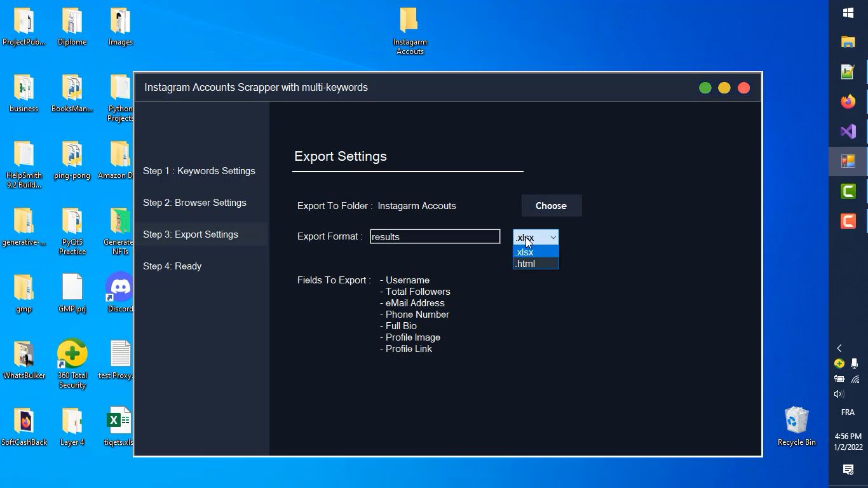The image size is (868, 488).
Task: Click the results file name field
Action: click(x=435, y=237)
